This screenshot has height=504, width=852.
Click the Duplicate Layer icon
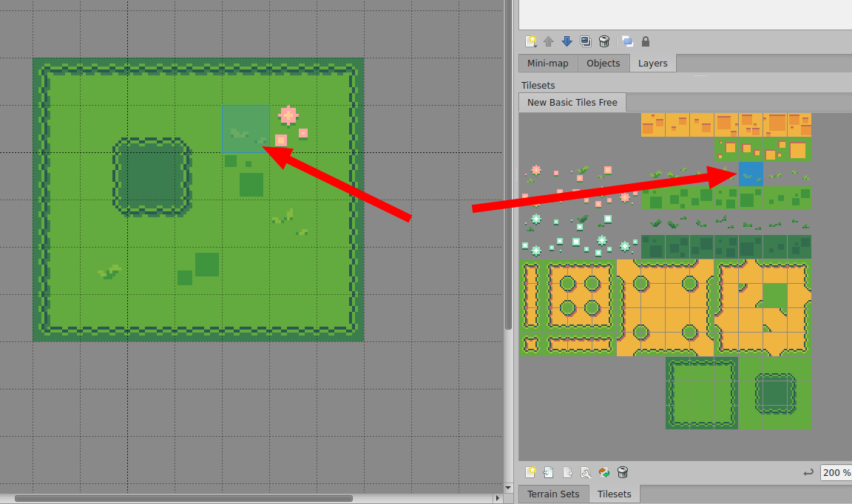pos(586,41)
